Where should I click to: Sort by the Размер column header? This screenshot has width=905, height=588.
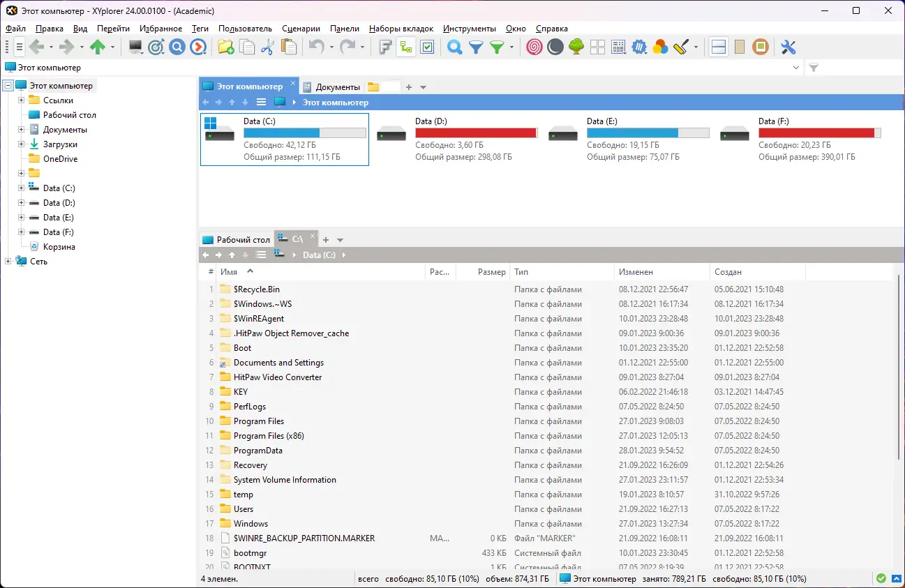483,272
